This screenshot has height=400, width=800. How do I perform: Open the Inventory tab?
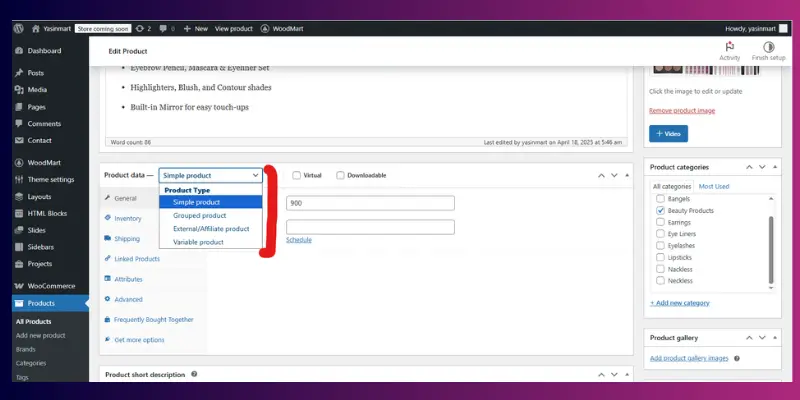pos(128,218)
